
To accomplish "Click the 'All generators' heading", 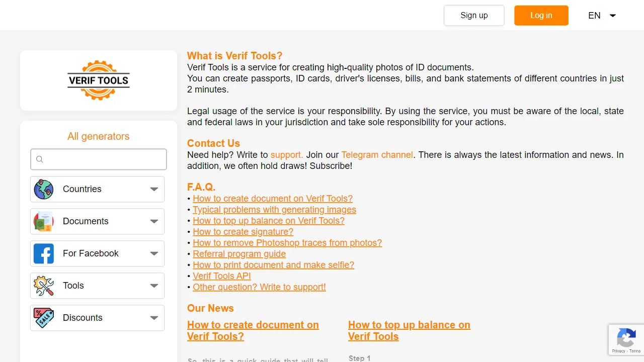I will click(x=99, y=136).
